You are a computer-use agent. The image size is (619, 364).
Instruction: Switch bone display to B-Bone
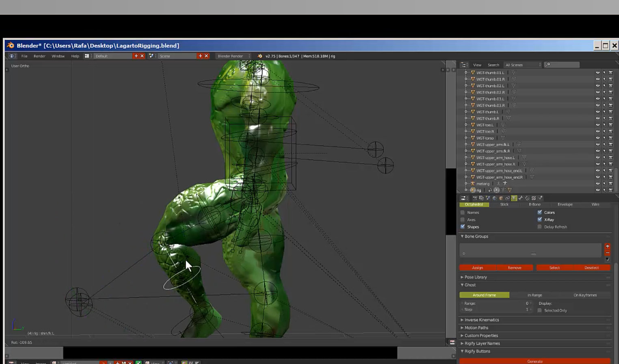click(x=535, y=204)
